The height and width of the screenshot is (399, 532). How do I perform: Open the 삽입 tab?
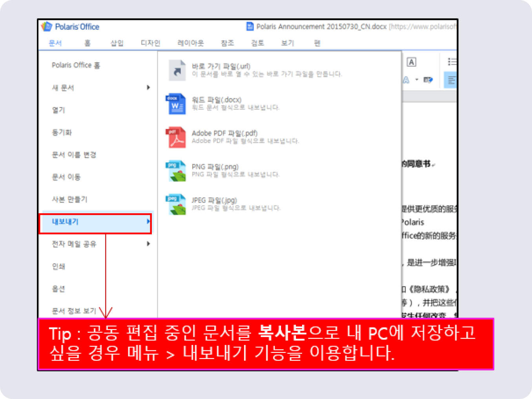click(x=117, y=43)
